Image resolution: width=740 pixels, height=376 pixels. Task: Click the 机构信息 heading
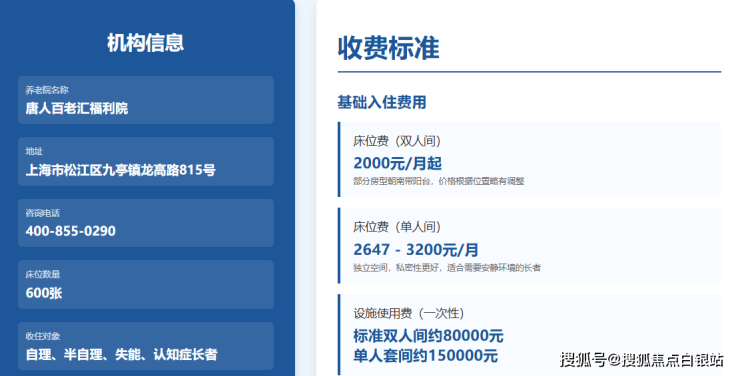[x=145, y=43]
